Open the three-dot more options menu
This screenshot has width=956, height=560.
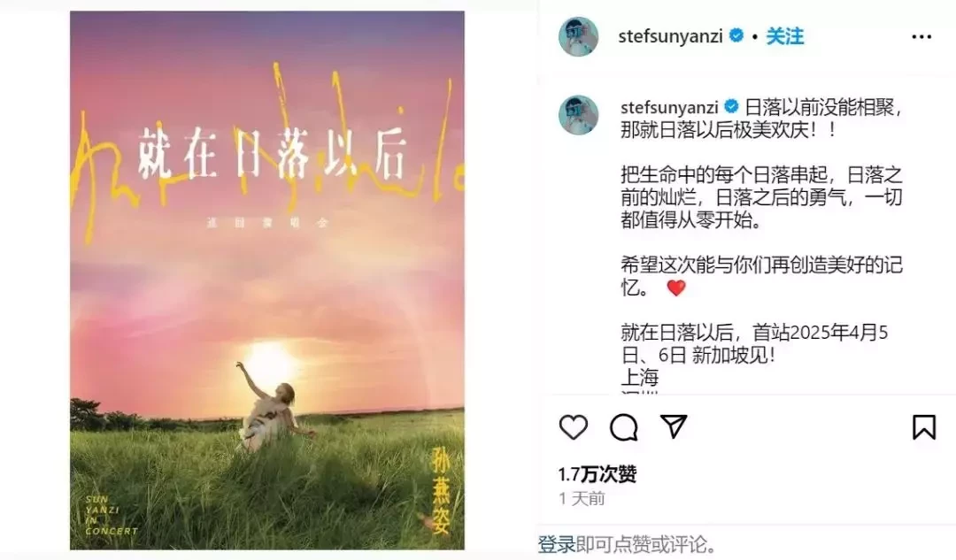(921, 37)
